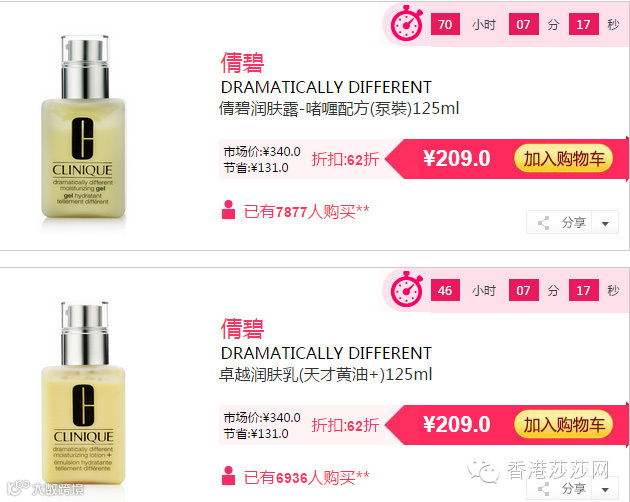This screenshot has height=502, width=630.
Task: Click the 70 hours countdown box
Action: tap(445, 25)
